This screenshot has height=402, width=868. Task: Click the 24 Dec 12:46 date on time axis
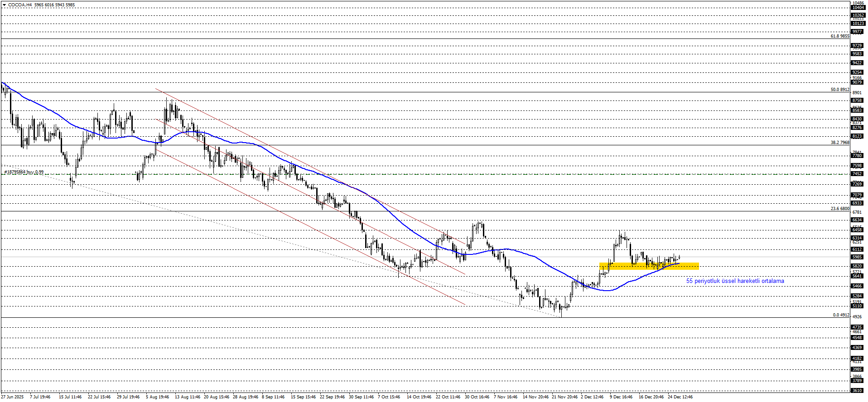(680, 397)
